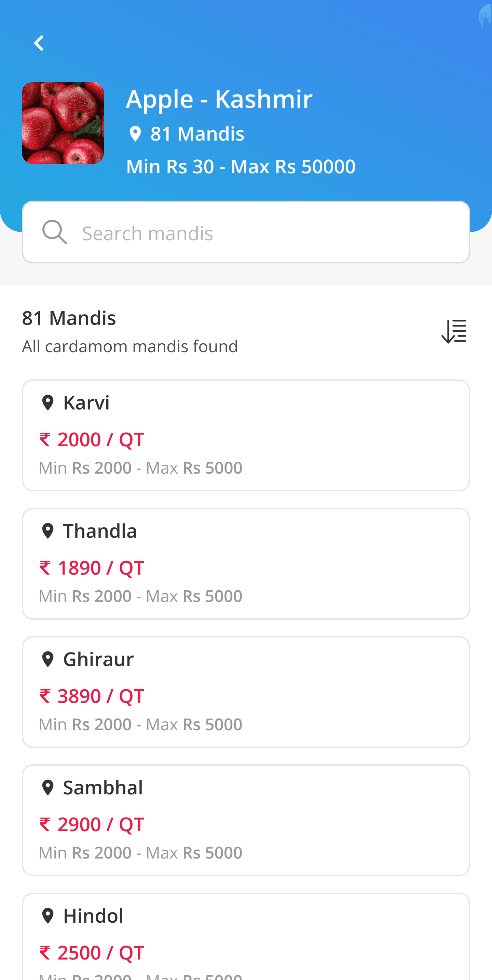Click the search magnifier icon

click(54, 232)
